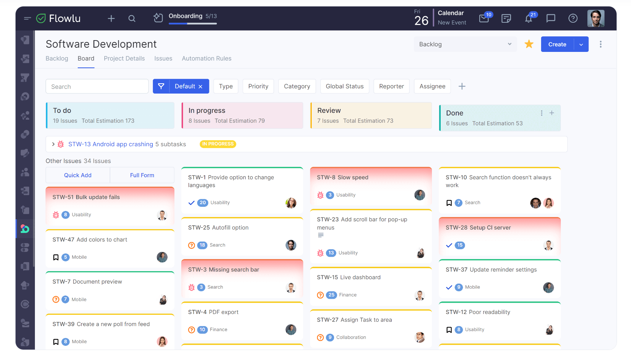The width and height of the screenshot is (631, 364).
Task: Switch to the Project Details tab
Action: 124,58
